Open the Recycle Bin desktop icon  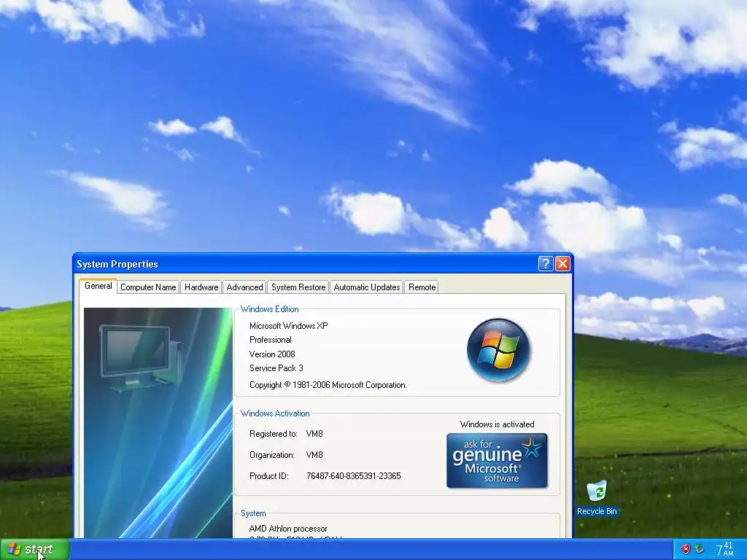pos(597,497)
